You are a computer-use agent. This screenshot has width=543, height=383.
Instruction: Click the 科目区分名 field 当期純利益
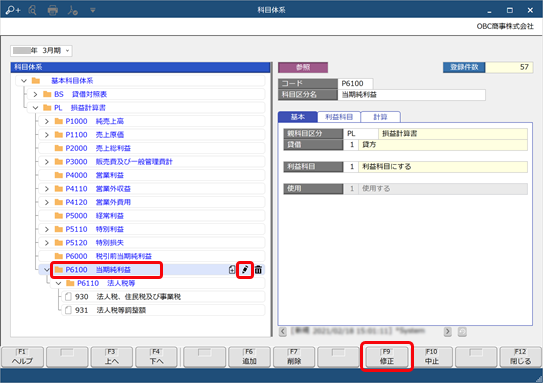coord(411,95)
